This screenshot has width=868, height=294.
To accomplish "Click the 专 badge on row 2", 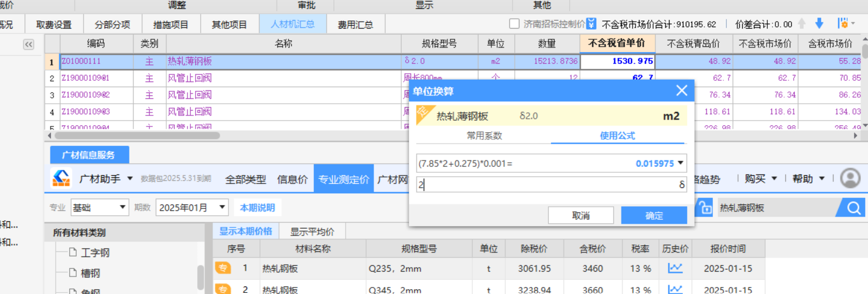I will [x=223, y=289].
